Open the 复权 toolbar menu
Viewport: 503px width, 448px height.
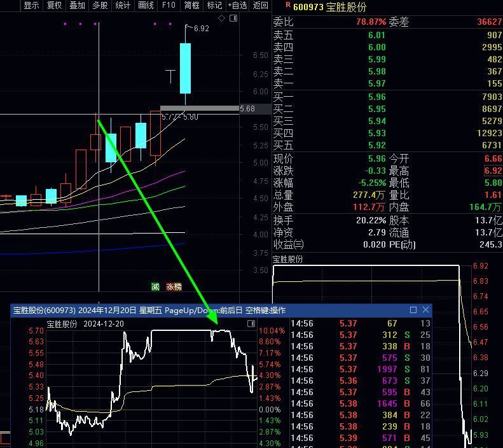coord(54,5)
